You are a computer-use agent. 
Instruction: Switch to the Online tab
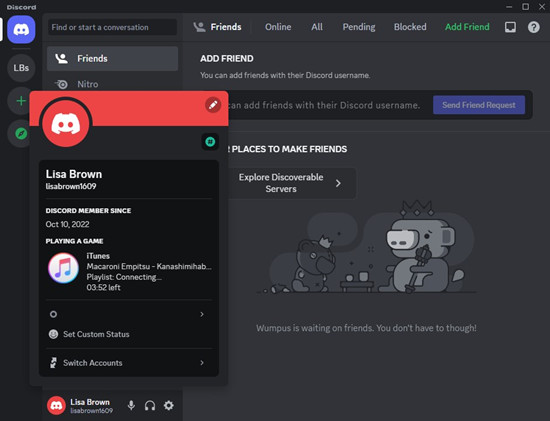278,27
